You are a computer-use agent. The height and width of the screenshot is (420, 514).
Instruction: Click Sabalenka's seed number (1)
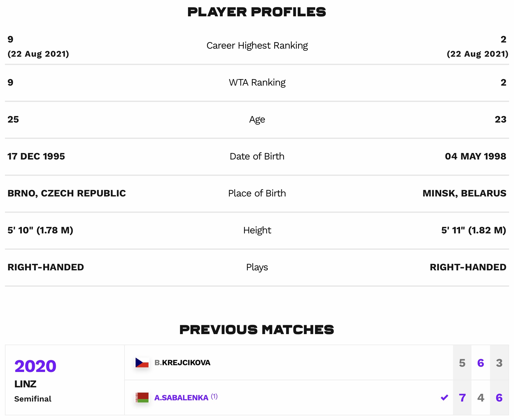coord(214,397)
